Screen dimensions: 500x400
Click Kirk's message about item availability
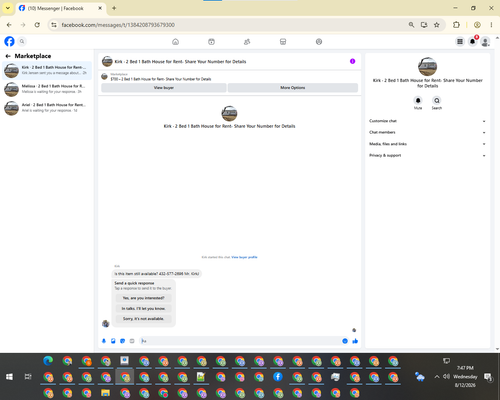[157, 274]
